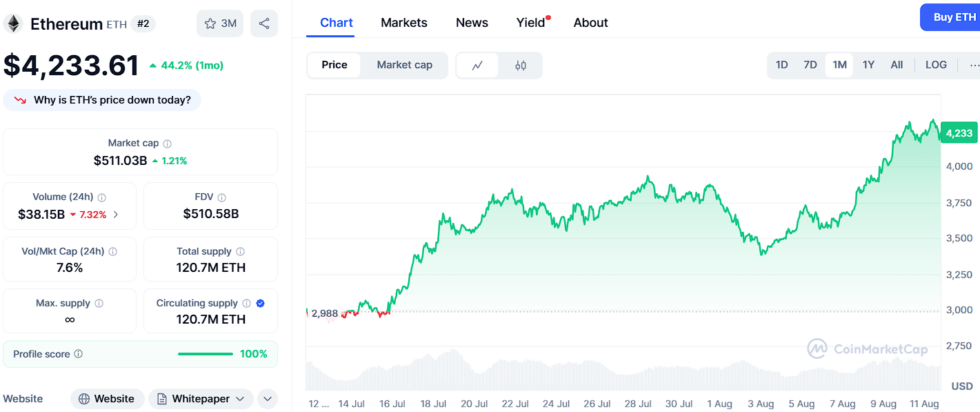Click the $38.15B volume value

pyautogui.click(x=42, y=215)
